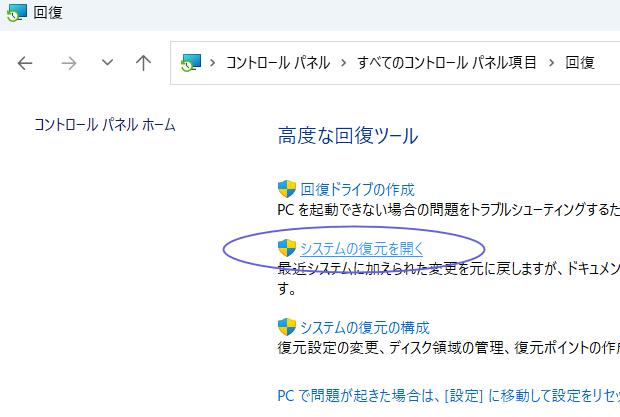The image size is (620, 417).
Task: Click the 高度な回復ツール heading
Action: [x=348, y=136]
